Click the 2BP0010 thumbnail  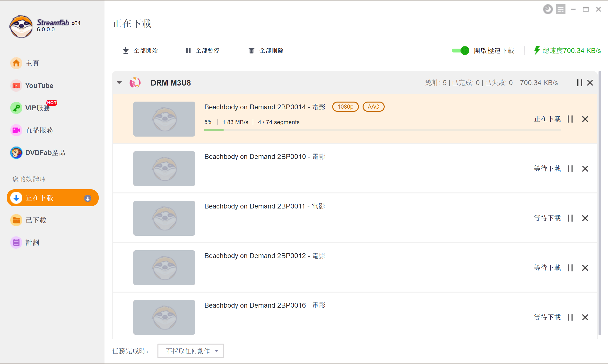[x=164, y=168]
